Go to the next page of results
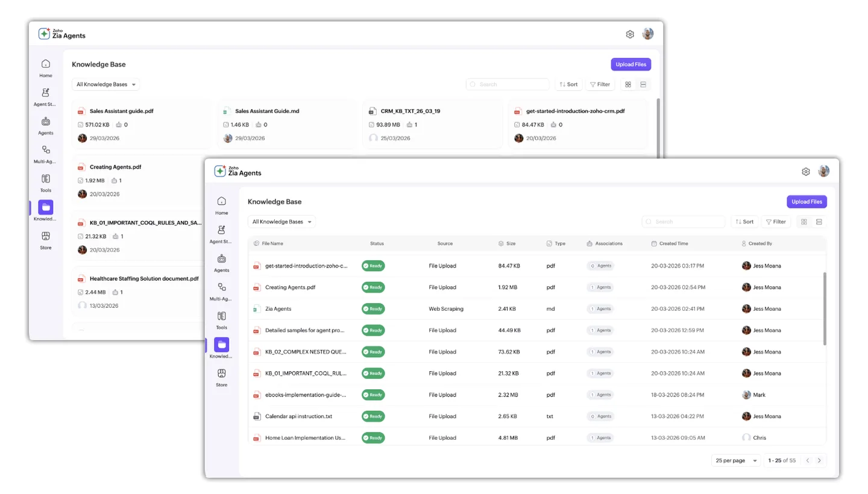 coord(819,460)
